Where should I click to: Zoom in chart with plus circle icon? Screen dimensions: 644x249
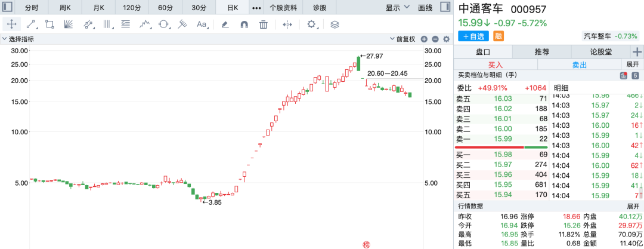pos(425,39)
